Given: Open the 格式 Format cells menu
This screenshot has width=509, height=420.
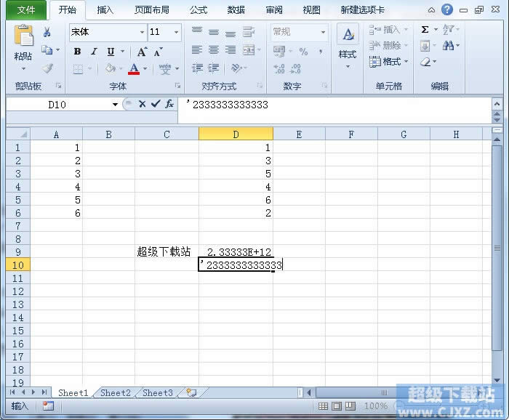Looking at the screenshot, I should pyautogui.click(x=388, y=61).
